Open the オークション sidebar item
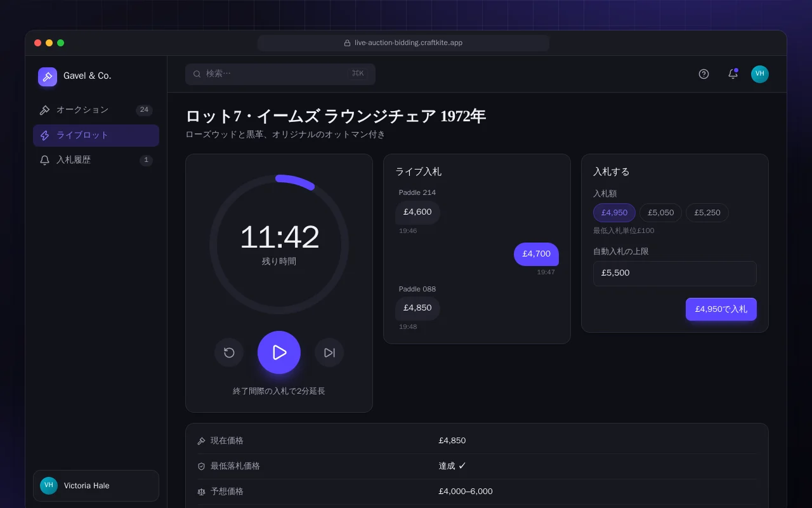 tap(96, 110)
